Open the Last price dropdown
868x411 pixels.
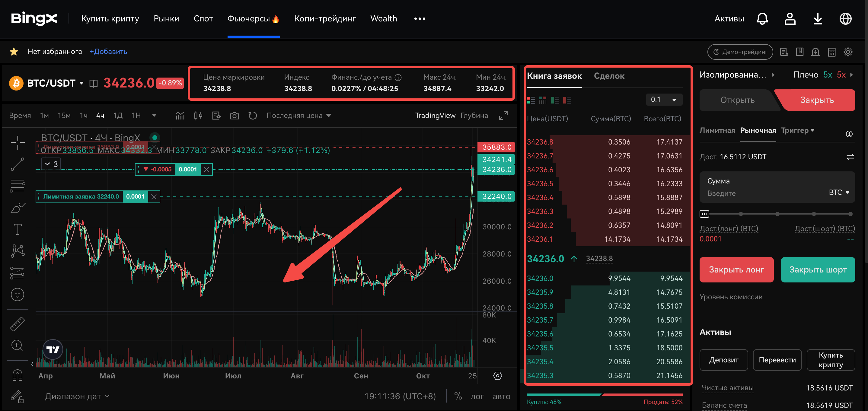[x=298, y=116]
